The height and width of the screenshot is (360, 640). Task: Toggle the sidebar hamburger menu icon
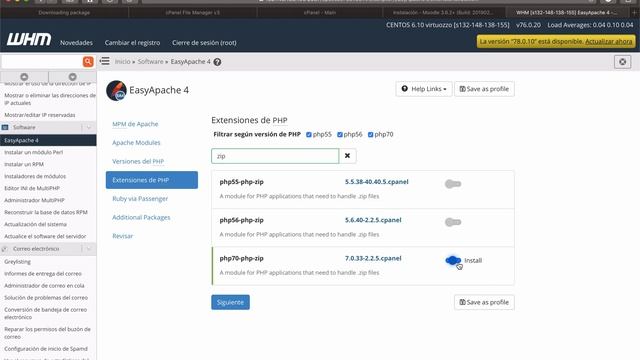(104, 61)
